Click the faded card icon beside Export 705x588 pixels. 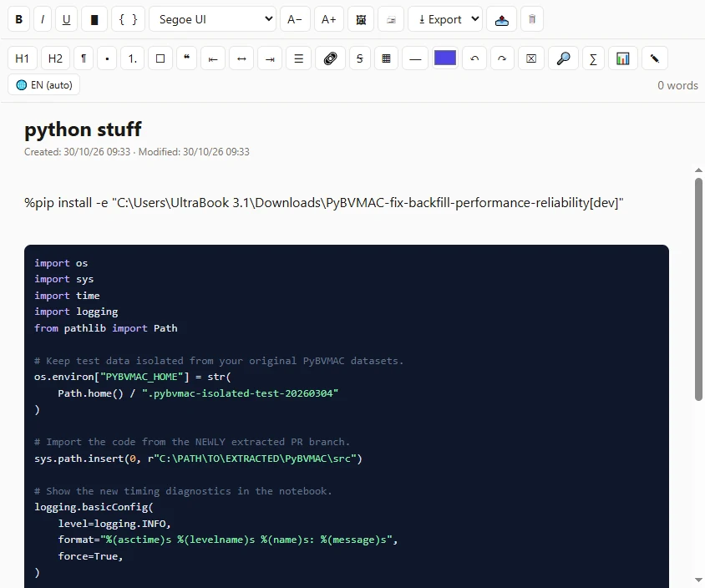(391, 19)
